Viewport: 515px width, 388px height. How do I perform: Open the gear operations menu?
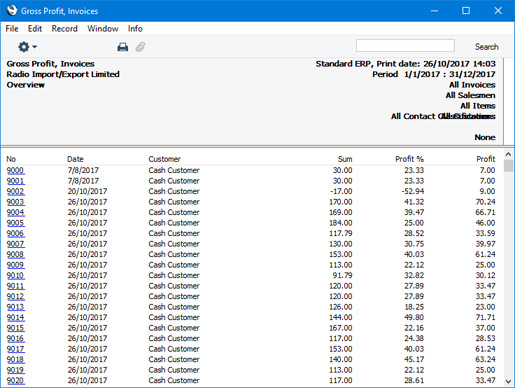tap(27, 47)
